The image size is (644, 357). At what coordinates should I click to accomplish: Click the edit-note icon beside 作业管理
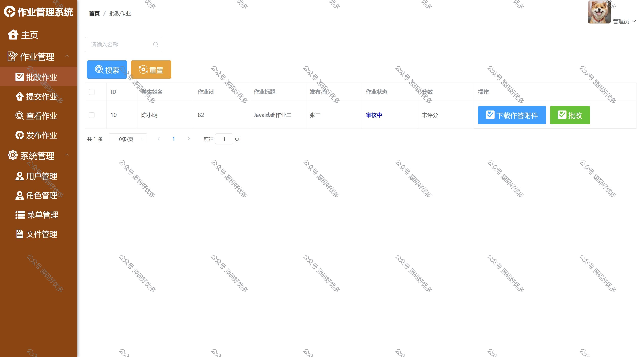(x=12, y=56)
